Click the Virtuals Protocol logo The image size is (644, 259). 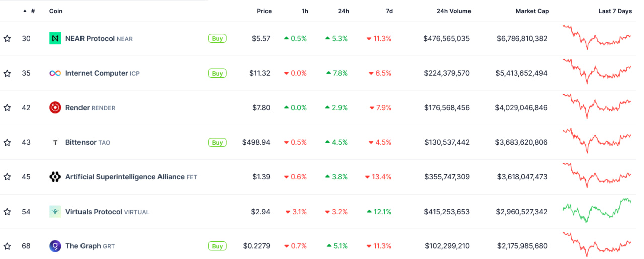55,212
